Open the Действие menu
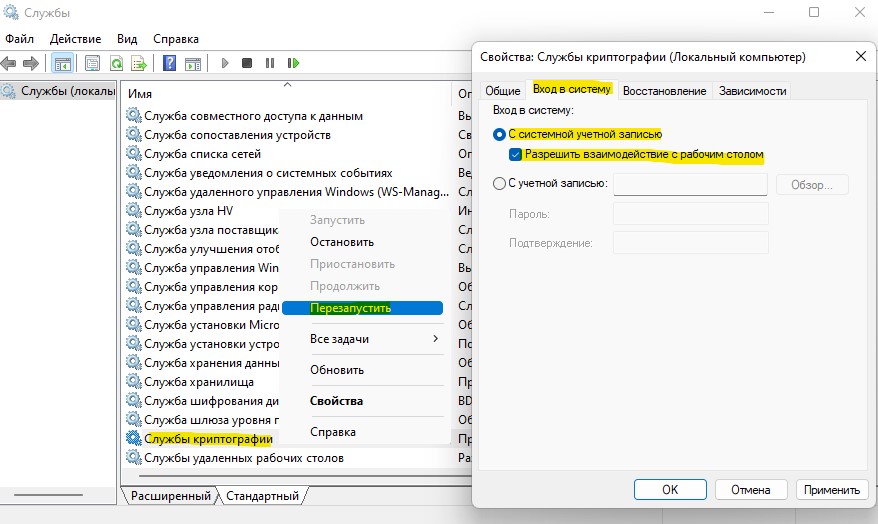 pos(75,39)
